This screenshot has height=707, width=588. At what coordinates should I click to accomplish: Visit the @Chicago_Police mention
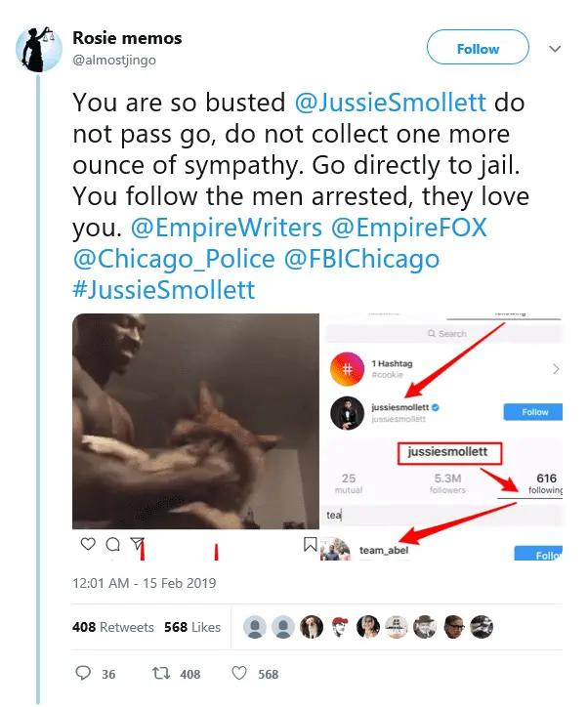pyautogui.click(x=174, y=259)
